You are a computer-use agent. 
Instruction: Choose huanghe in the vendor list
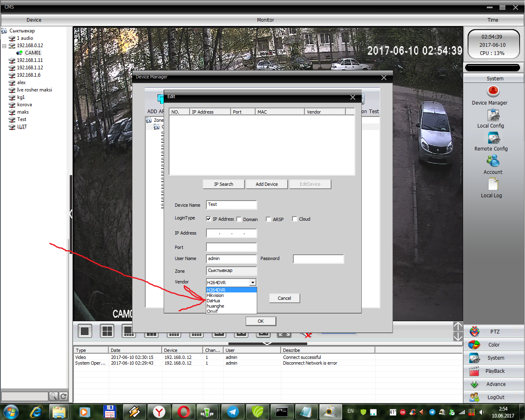[x=231, y=306]
